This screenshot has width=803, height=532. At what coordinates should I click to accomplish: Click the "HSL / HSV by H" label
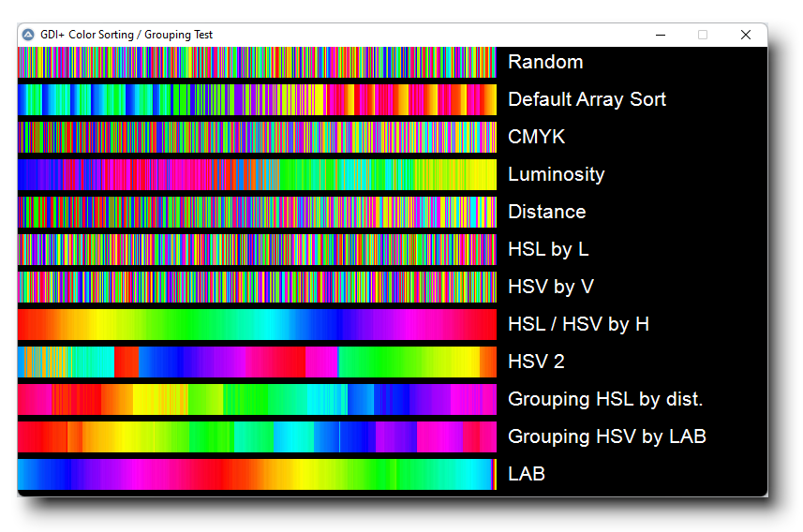[x=578, y=324]
